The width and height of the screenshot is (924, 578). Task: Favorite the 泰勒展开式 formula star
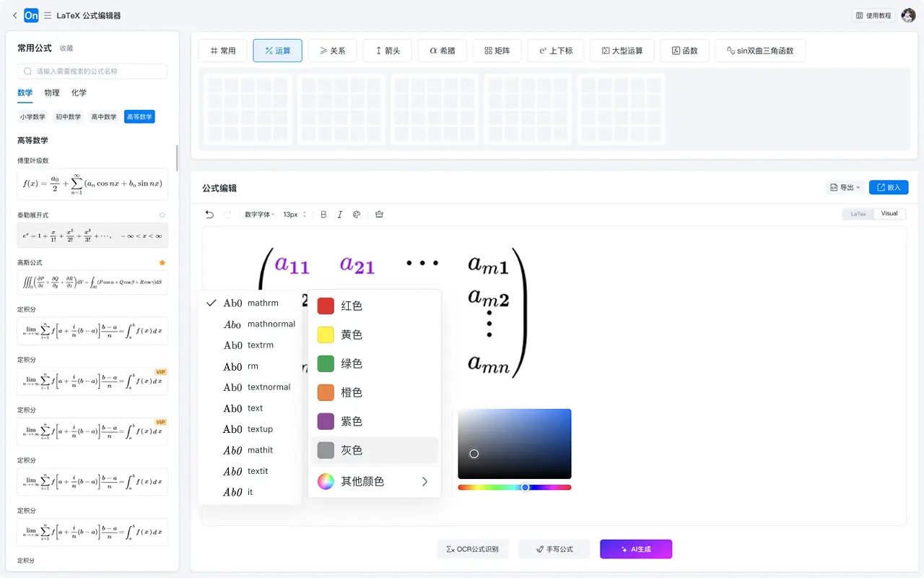click(x=162, y=215)
